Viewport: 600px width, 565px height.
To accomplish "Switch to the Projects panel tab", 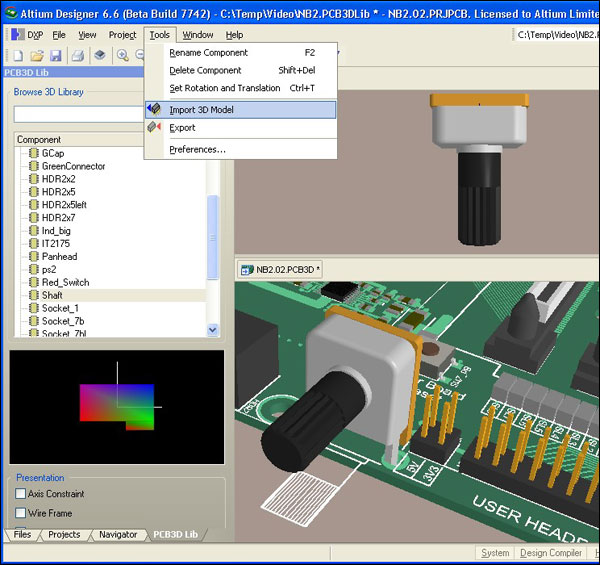I will coord(64,534).
